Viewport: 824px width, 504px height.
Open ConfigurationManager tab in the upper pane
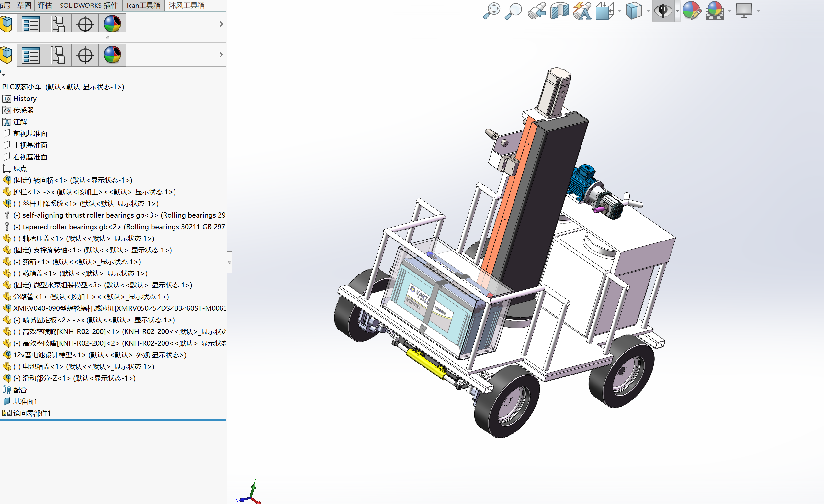pyautogui.click(x=58, y=24)
